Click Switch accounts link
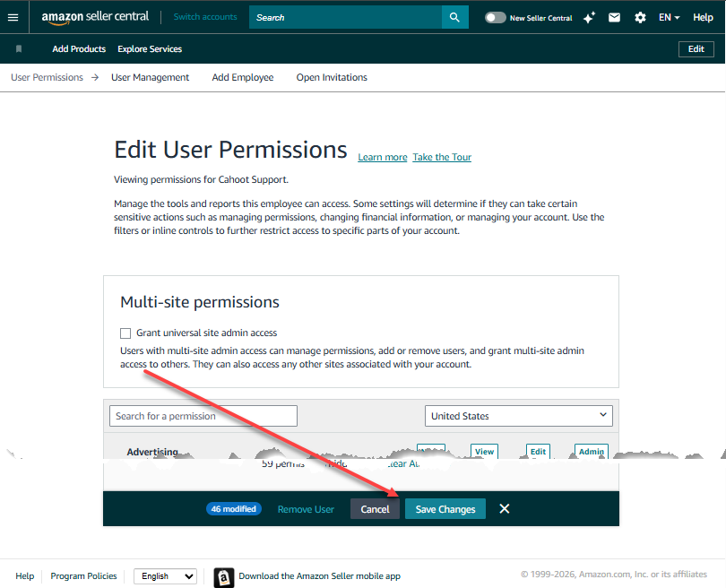Screen dimensions: 726x588 [x=205, y=17]
